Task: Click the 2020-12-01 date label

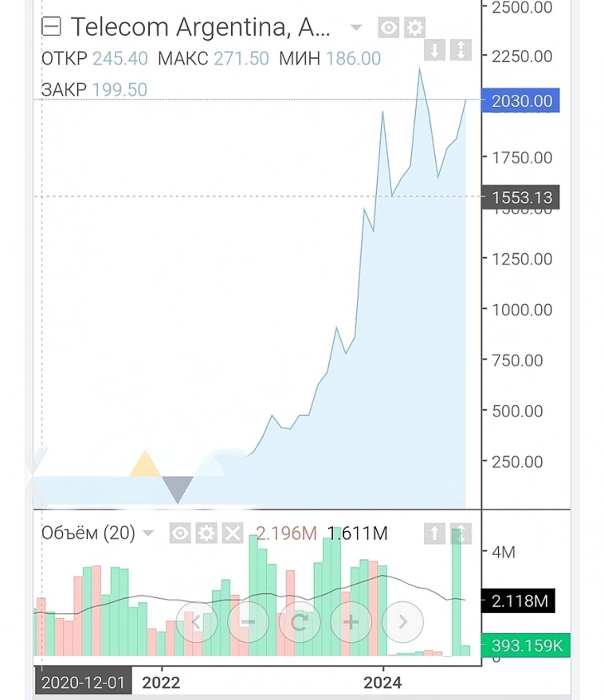Action: pos(83,682)
